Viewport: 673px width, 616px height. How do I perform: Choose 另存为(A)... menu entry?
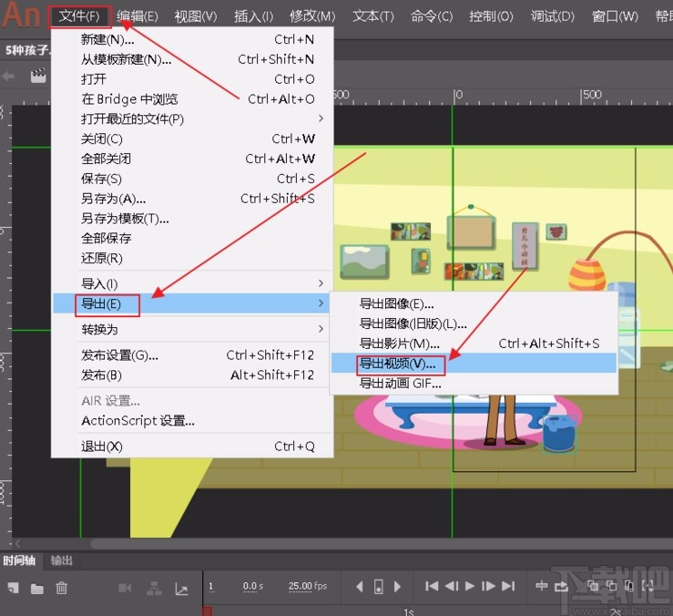192,199
